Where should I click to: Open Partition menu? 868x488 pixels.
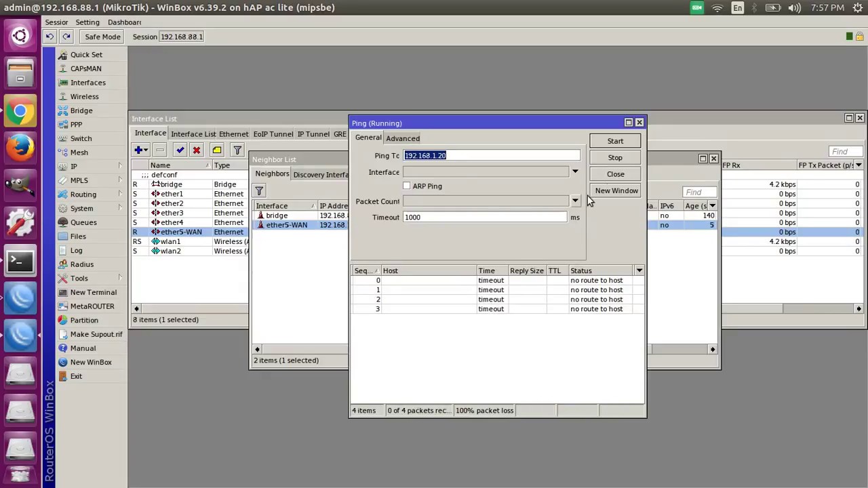pyautogui.click(x=84, y=320)
